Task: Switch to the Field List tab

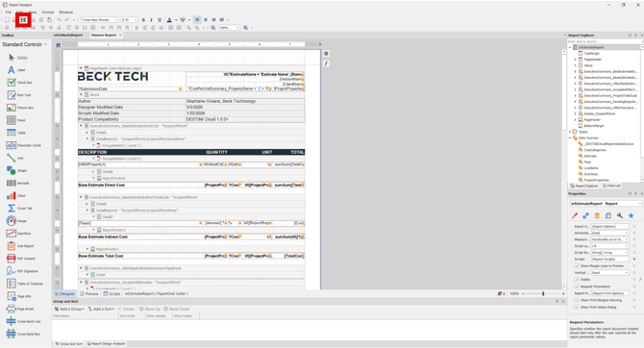Action: click(x=611, y=186)
